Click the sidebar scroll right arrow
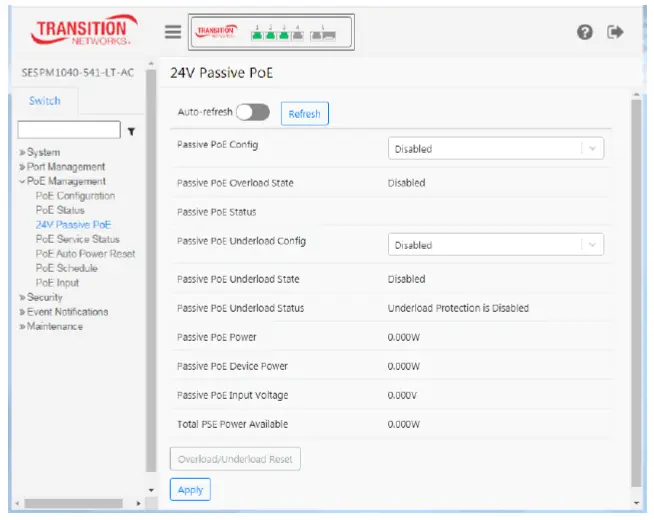 [x=138, y=503]
